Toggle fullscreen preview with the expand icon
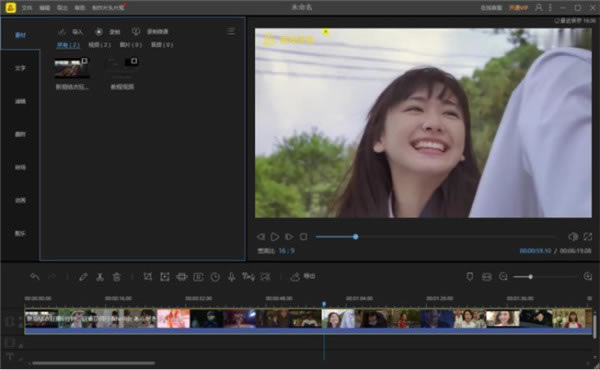 [588, 237]
